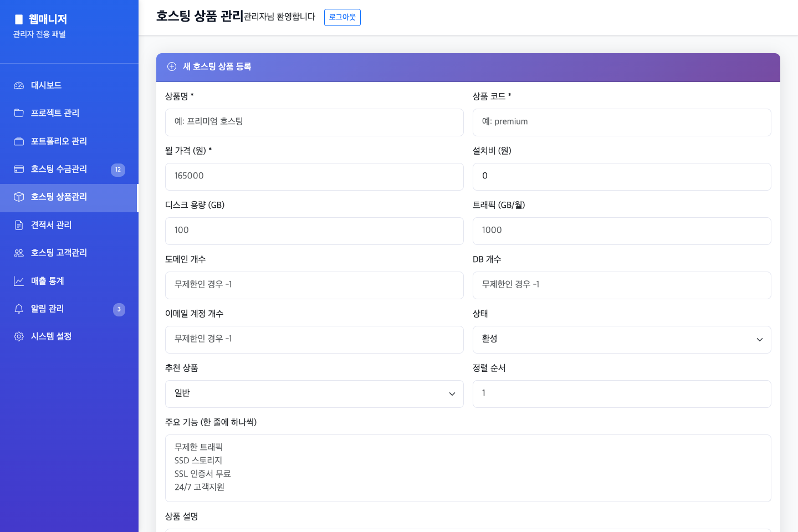Click the plus circle icon in form header
Viewport: 798px width, 532px height.
click(172, 66)
